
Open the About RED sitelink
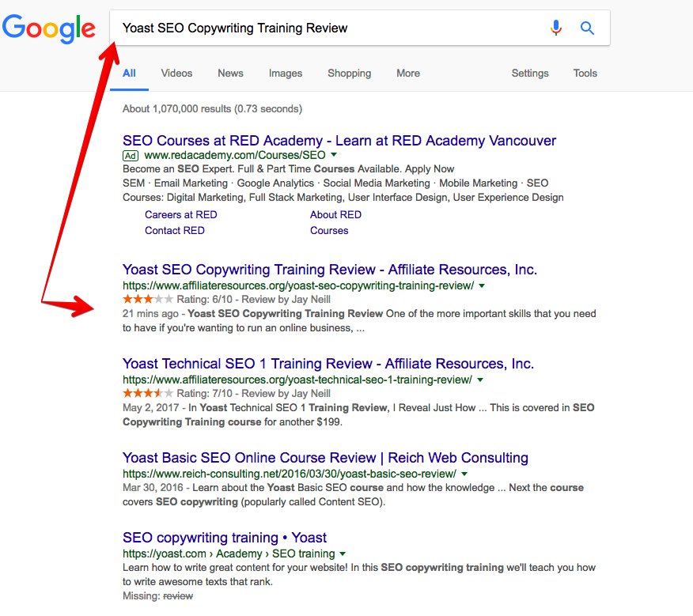tap(335, 215)
